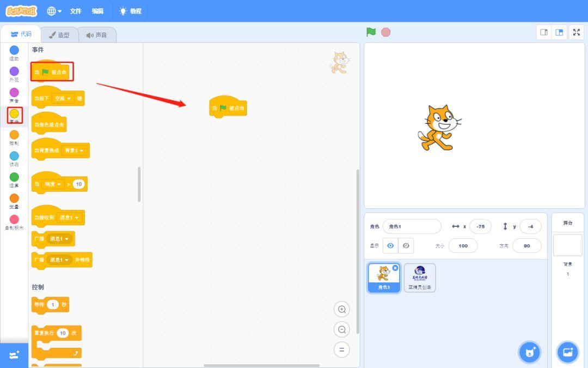This screenshot has height=368, width=588.
Task: Click the workspace vertical scrollbar
Action: point(358,251)
